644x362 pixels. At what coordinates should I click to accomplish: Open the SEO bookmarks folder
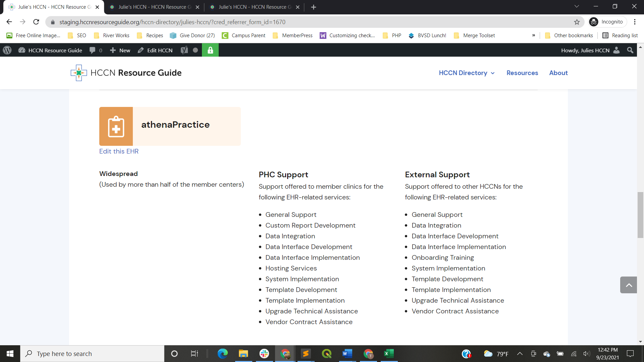77,36
